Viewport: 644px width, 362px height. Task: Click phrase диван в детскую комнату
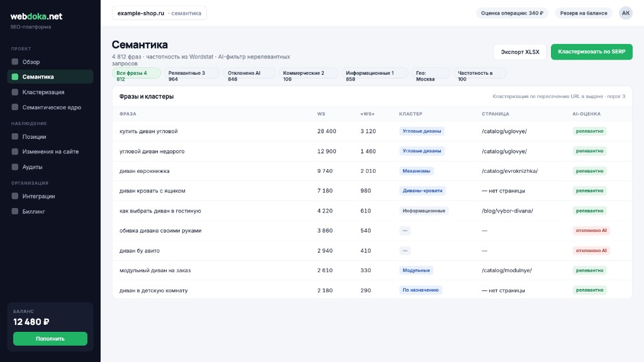pos(153,290)
